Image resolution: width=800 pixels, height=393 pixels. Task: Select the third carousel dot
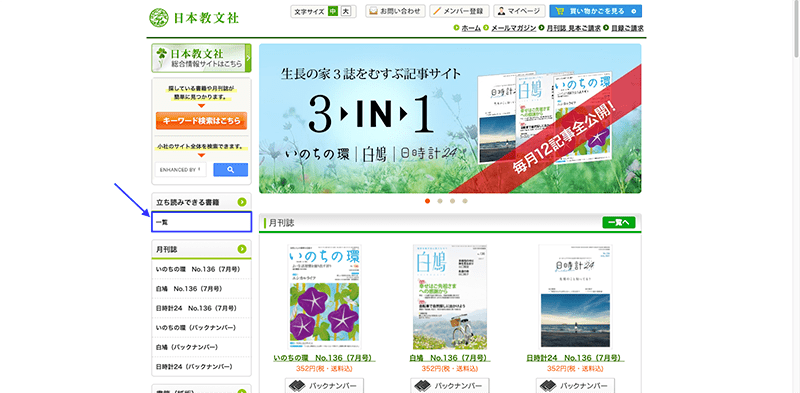pyautogui.click(x=452, y=201)
